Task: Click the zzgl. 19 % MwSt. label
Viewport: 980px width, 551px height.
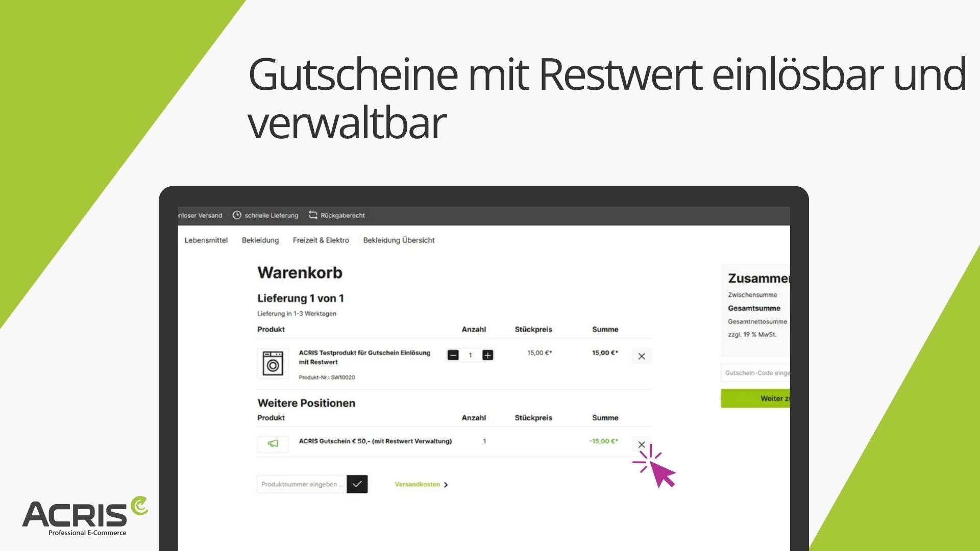Action: 752,335
